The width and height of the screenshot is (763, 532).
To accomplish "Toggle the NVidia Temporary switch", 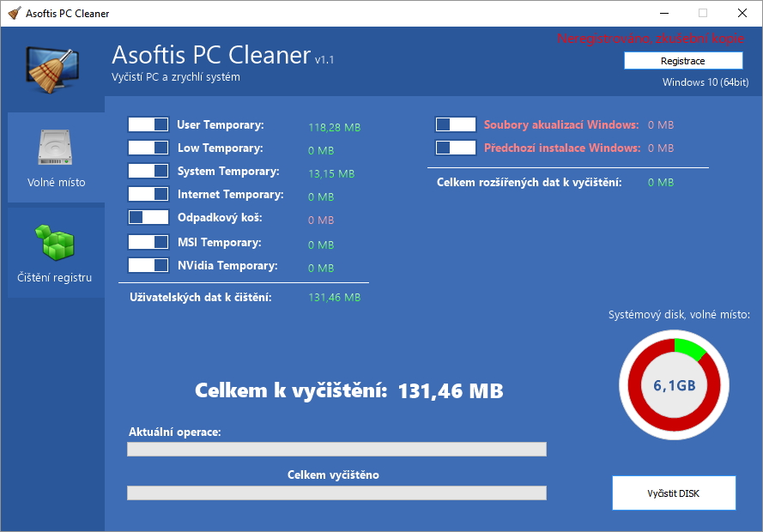I will 148,265.
